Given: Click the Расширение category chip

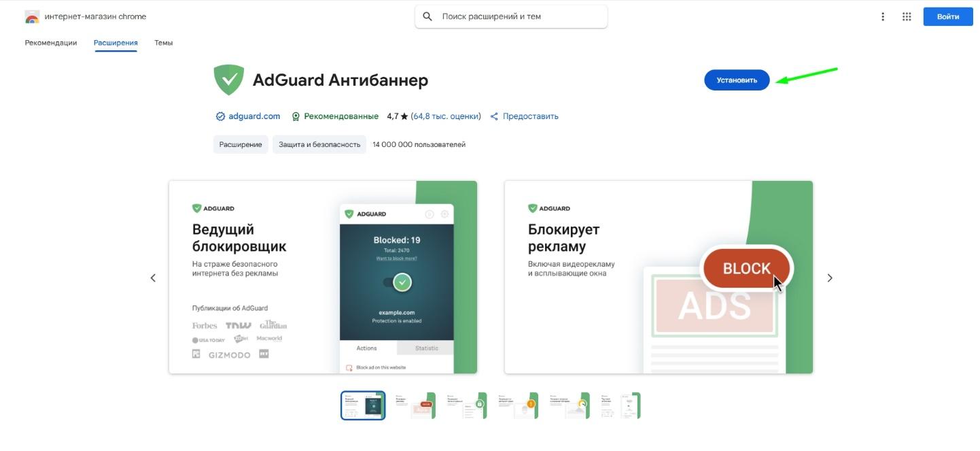Looking at the screenshot, I should coord(241,144).
